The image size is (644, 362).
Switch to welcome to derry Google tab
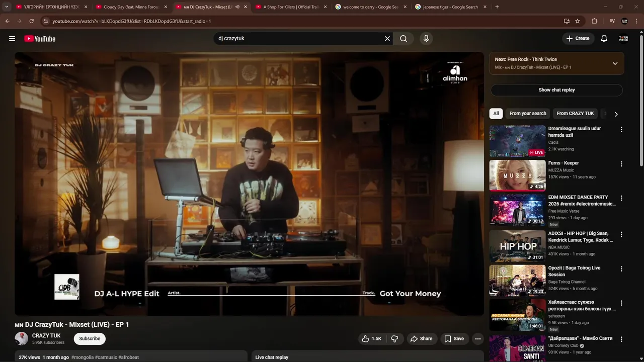(370, 7)
